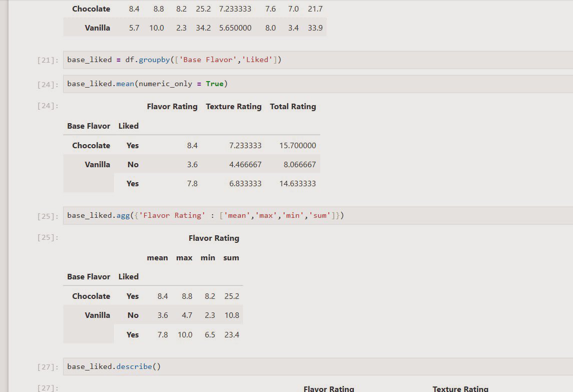This screenshot has width=573, height=392.
Task: Click the value 6.833333 in Texture Rating
Action: coord(245,184)
